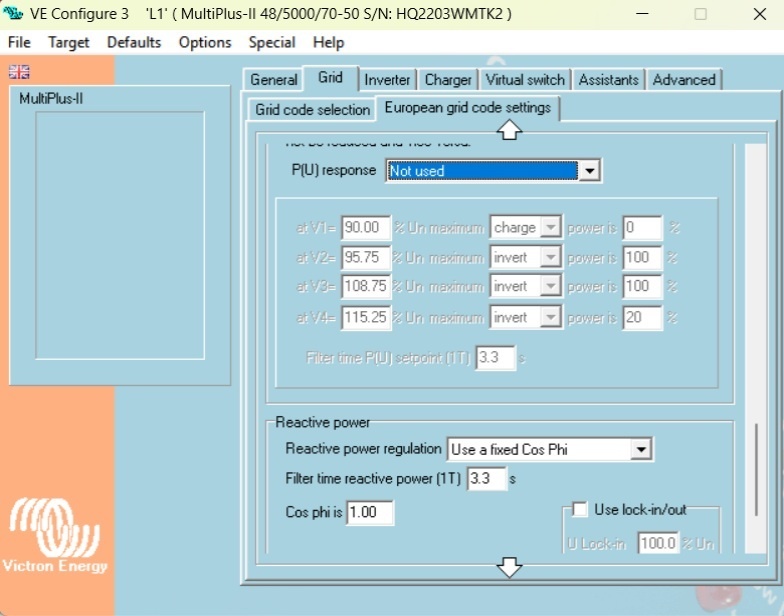The height and width of the screenshot is (616, 784).
Task: Click the U Lock-in field showing 100.0
Action: (658, 543)
